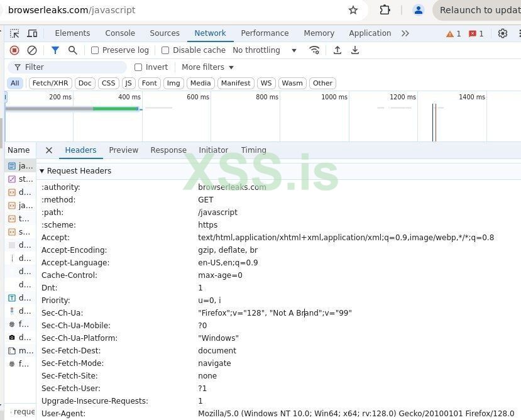
Task: Switch to the Preview details tab
Action: click(124, 150)
